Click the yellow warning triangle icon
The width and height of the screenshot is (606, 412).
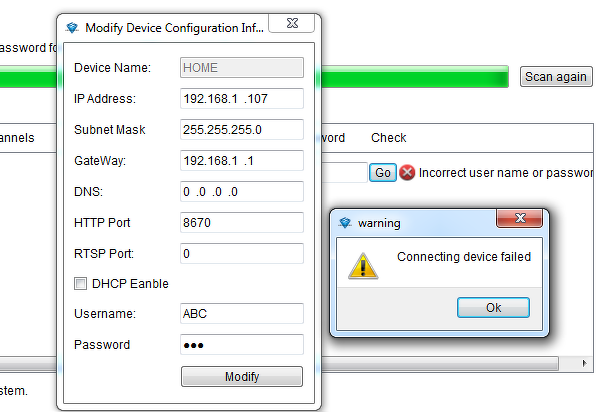click(363, 264)
